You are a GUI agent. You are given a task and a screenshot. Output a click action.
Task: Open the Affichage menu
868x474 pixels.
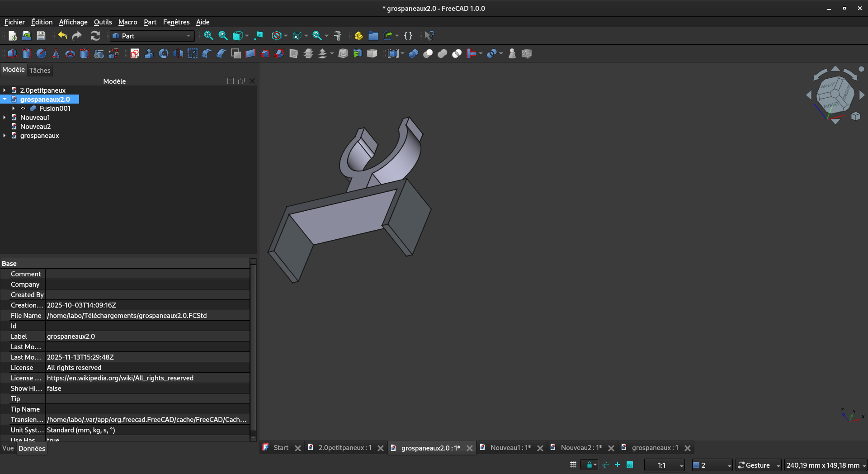click(x=73, y=22)
